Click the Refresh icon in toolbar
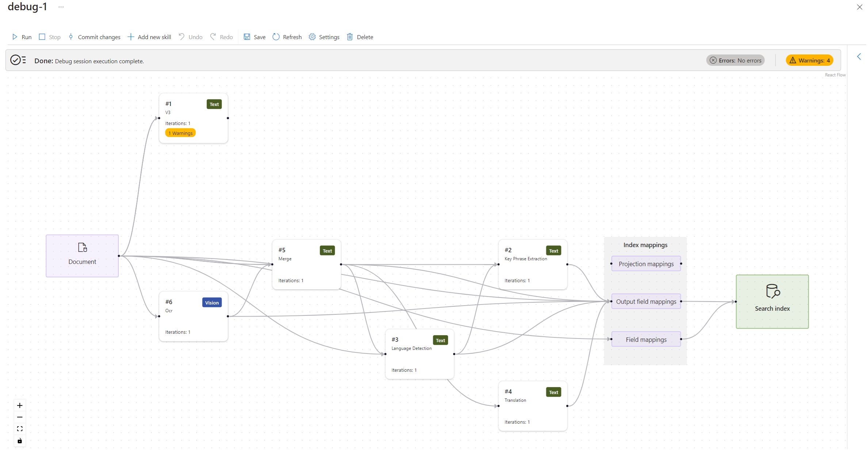Image resolution: width=868 pixels, height=450 pixels. pos(275,37)
